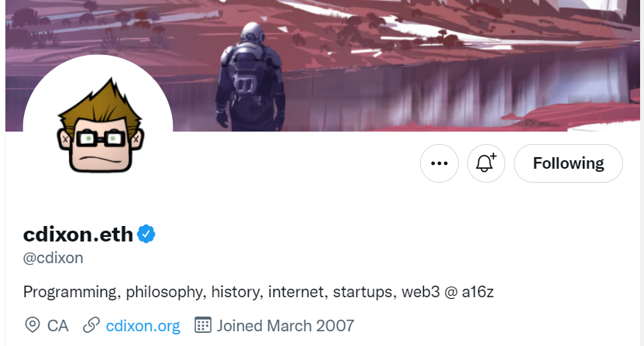Open the cdixon.org website link
The image size is (644, 346).
pyautogui.click(x=143, y=325)
